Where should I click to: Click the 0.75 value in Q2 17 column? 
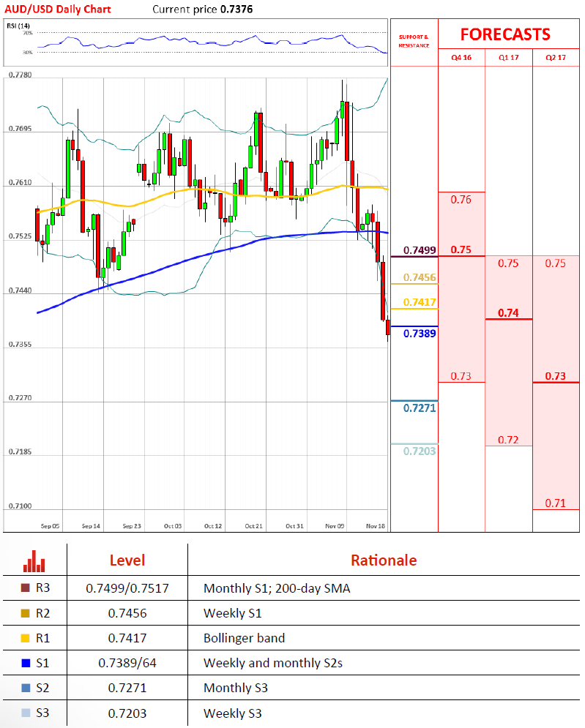[556, 263]
